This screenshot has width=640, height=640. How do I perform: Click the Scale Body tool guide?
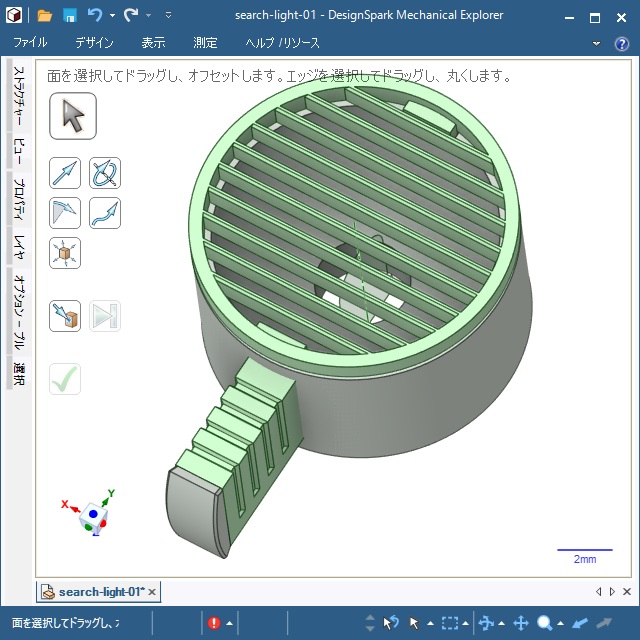pyautogui.click(x=65, y=253)
